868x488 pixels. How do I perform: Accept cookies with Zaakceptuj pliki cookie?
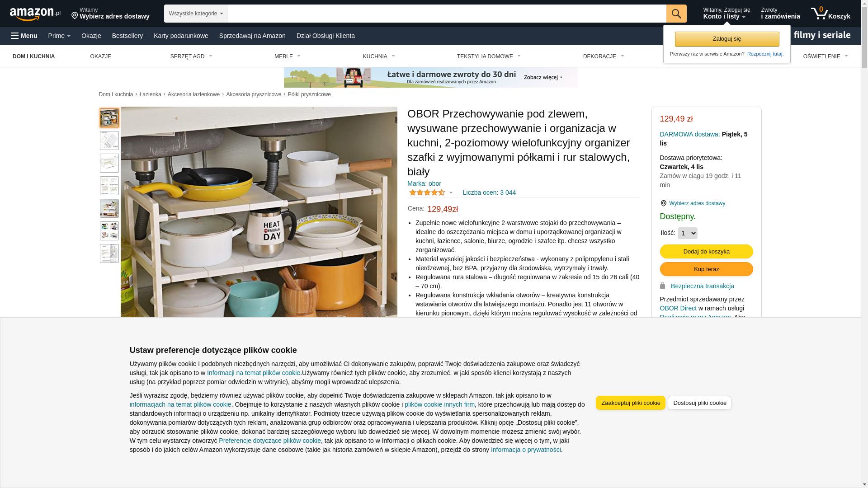[x=631, y=403]
